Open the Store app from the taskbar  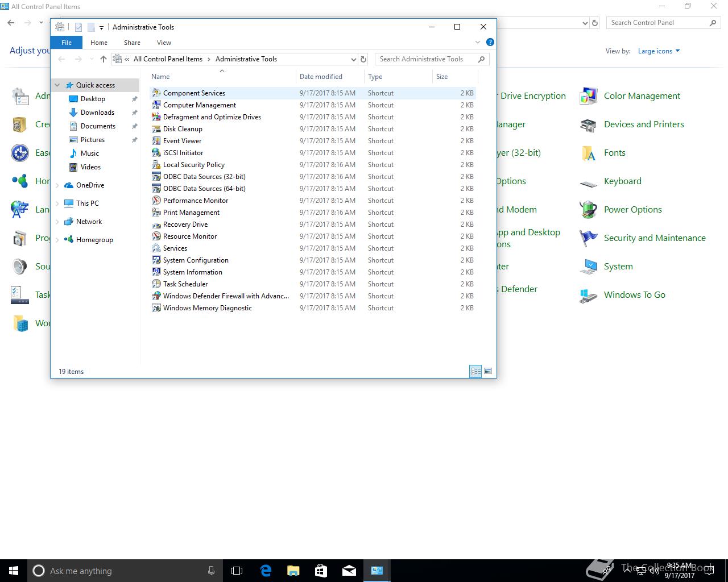tap(321, 571)
